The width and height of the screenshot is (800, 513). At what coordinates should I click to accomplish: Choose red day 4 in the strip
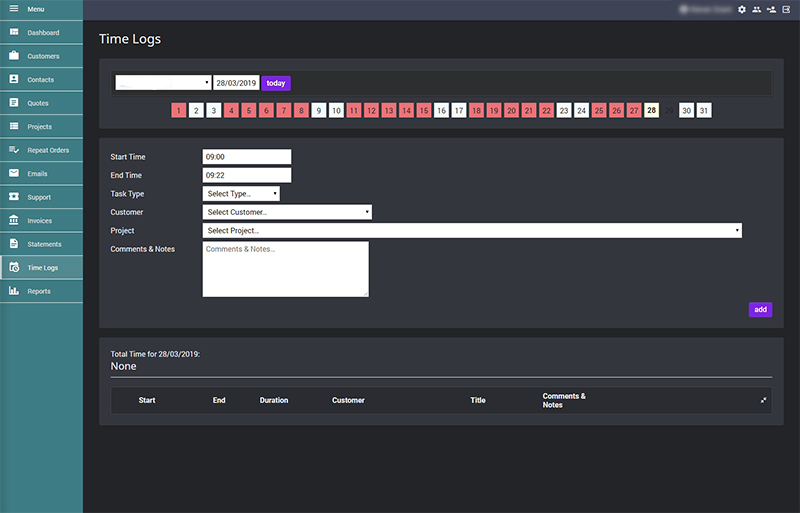(231, 110)
